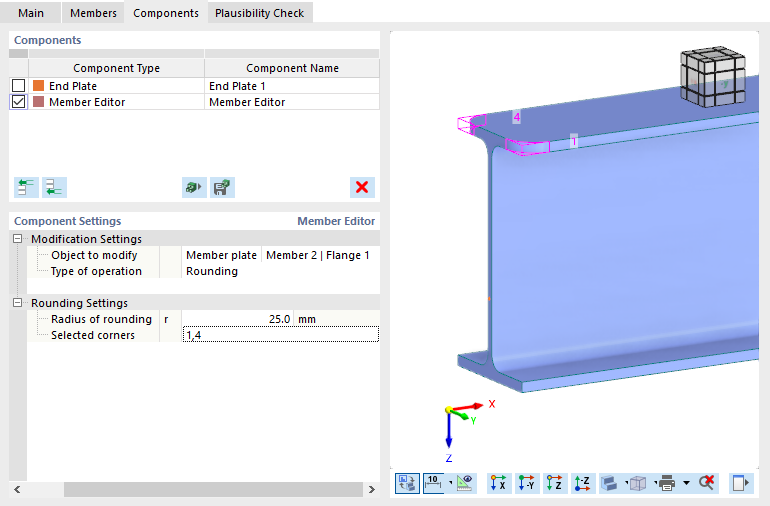770x506 pixels.
Task: Click the Selected corners input field
Action: [x=280, y=335]
